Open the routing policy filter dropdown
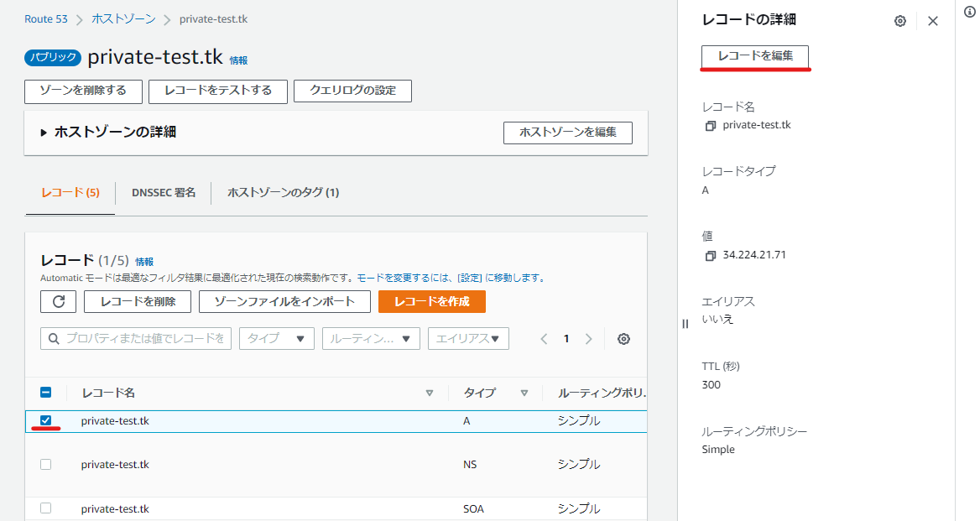This screenshot has height=521, width=980. click(x=371, y=339)
